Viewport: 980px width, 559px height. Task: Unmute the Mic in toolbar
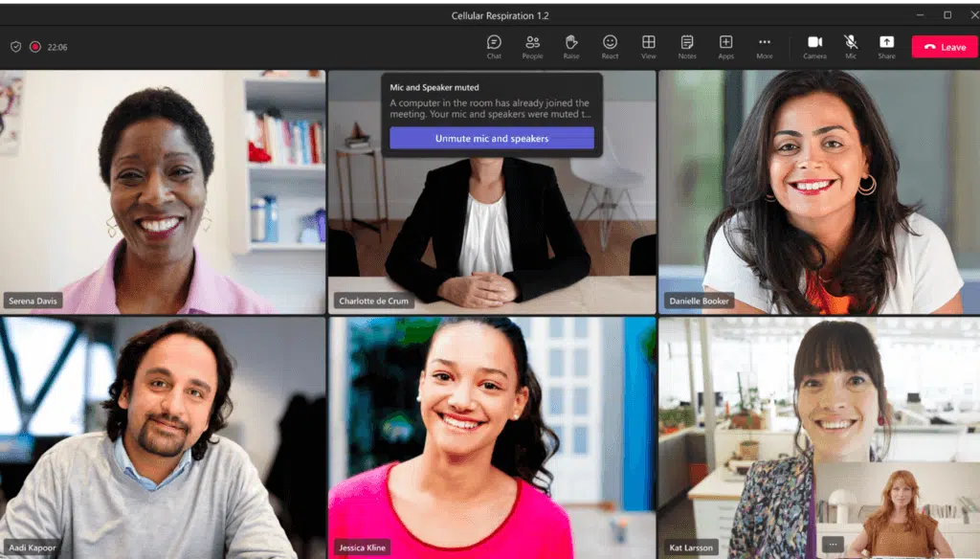[851, 47]
